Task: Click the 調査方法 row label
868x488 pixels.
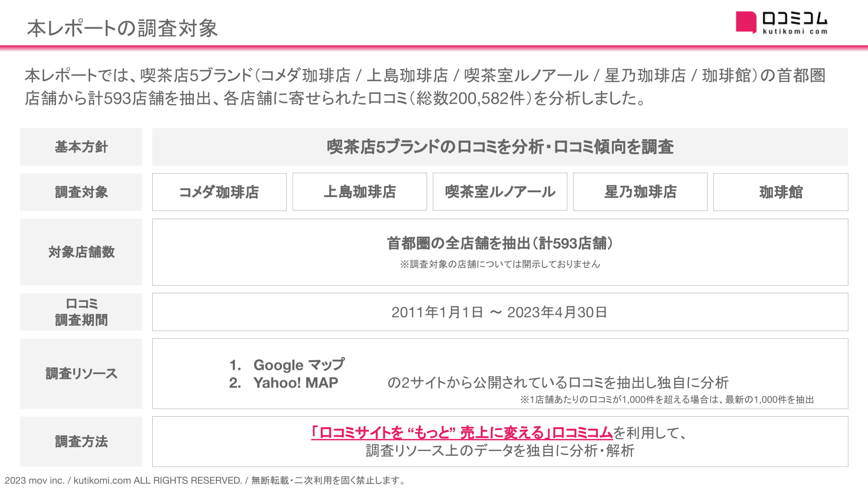Action: coord(81,442)
